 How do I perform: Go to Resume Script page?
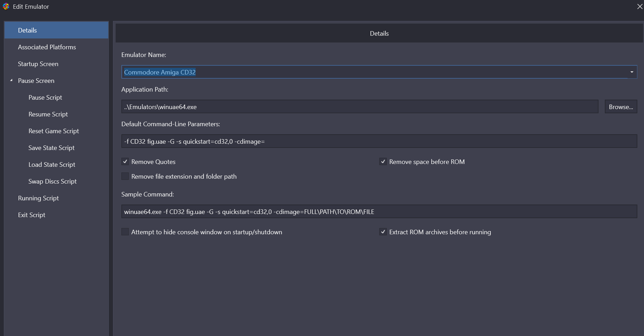click(x=48, y=114)
